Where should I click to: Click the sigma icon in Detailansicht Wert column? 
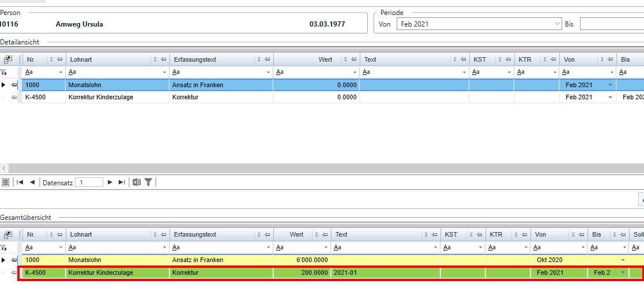[346, 59]
